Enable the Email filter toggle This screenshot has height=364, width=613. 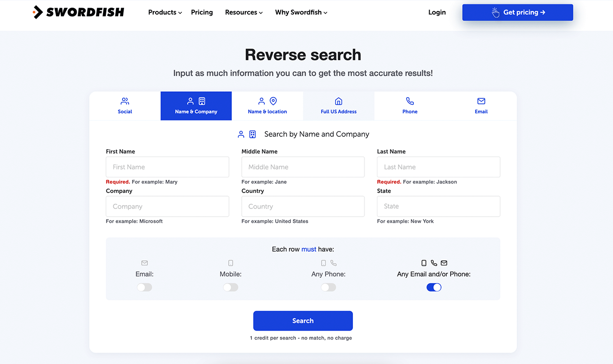coord(144,287)
